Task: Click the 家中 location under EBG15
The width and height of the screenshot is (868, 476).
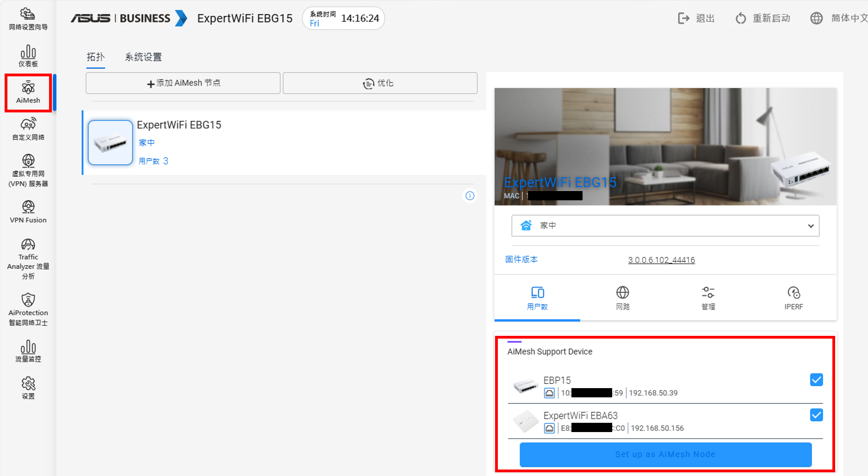Action: 147,143
